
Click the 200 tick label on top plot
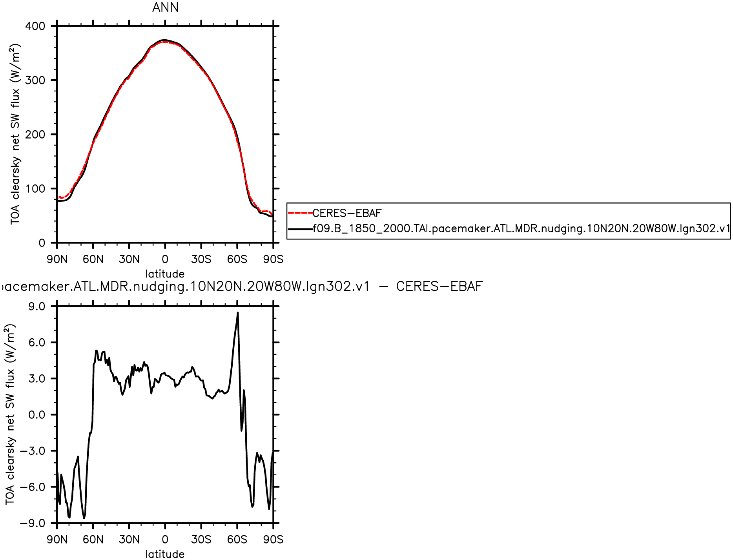(x=35, y=135)
